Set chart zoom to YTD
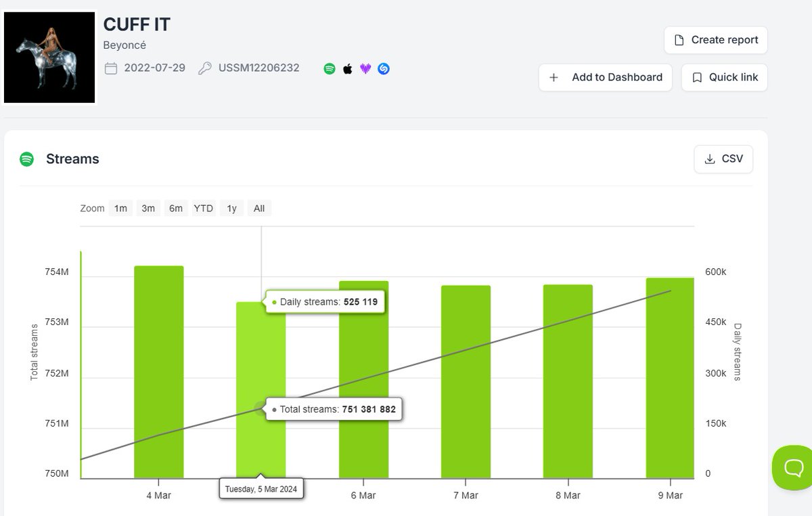Image resolution: width=812 pixels, height=516 pixels. [x=204, y=208]
